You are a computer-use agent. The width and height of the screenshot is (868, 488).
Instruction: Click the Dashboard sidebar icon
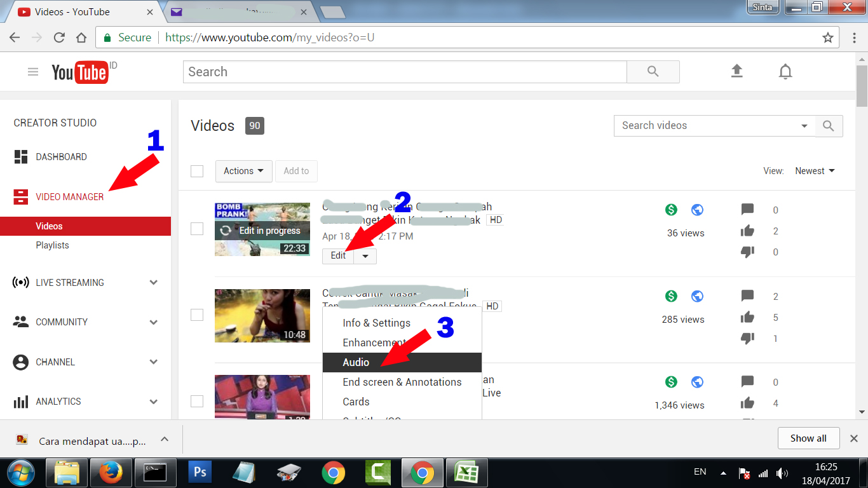(21, 157)
